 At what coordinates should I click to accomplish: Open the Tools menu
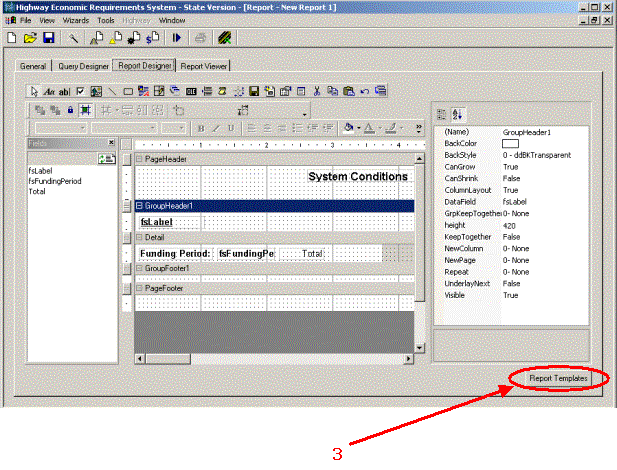point(106,20)
